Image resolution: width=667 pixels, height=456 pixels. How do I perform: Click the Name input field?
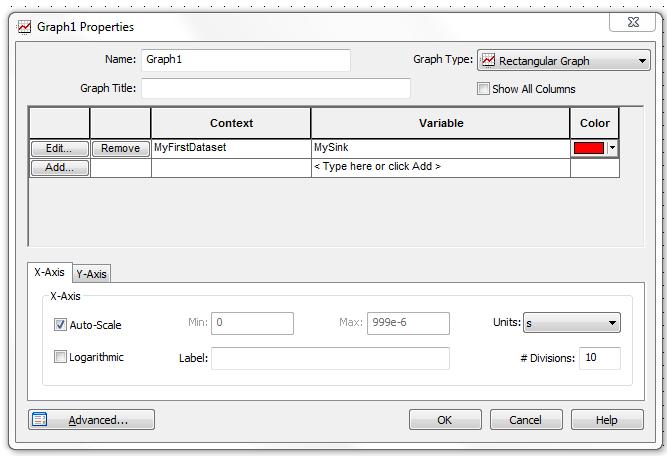tap(246, 60)
